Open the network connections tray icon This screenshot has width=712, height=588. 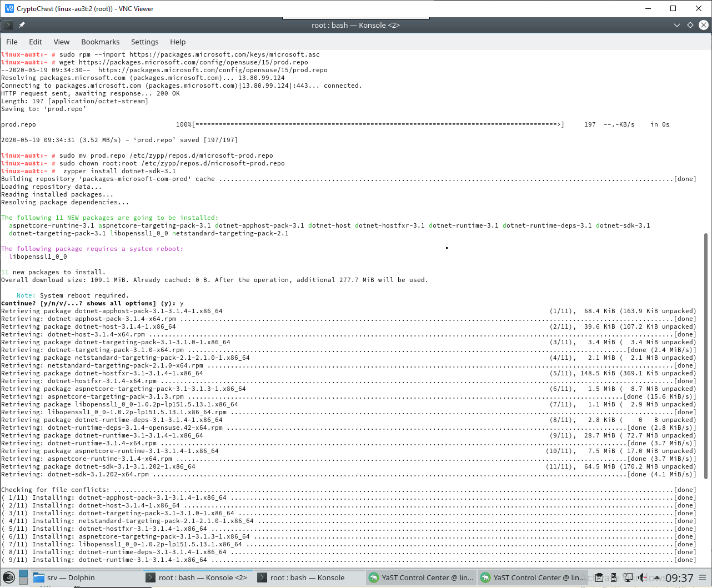[628, 577]
